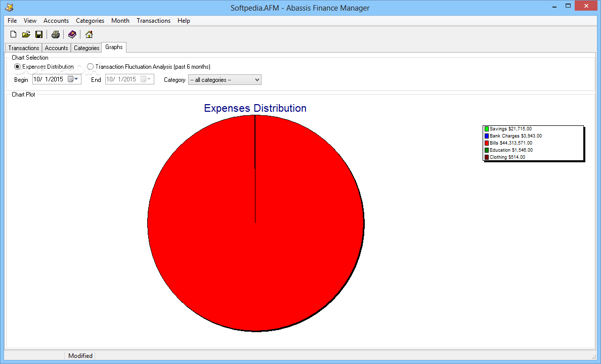Select the Graphs tab
Viewport: 601px width, 364px height.
click(114, 47)
